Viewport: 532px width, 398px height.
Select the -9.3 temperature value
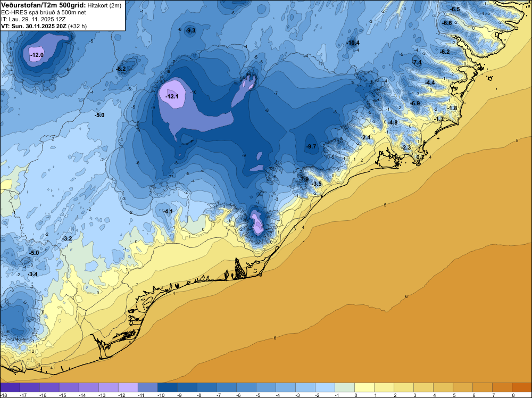click(x=190, y=30)
